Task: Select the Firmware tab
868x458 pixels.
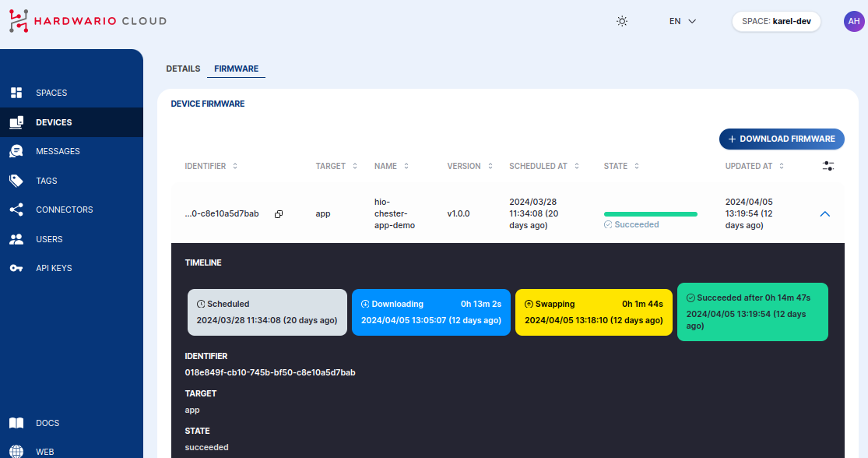Action: [236, 69]
